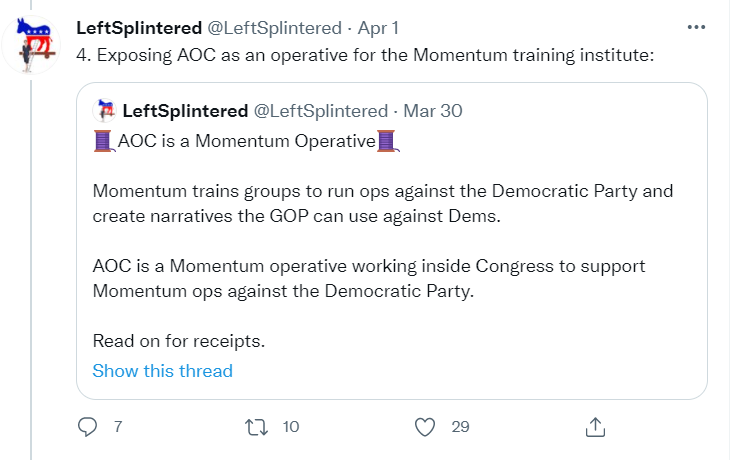This screenshot has height=460, width=750.
Task: Retweet this tweet using the arrows icon
Action: point(256,427)
